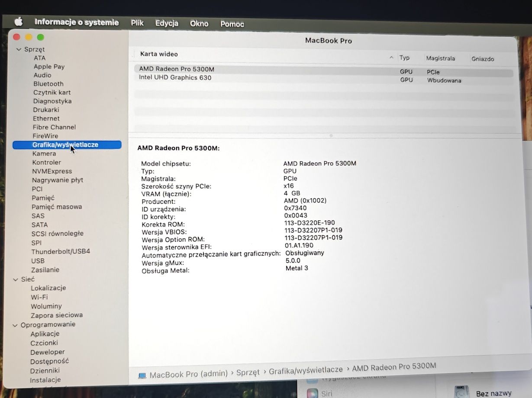Select Kontroler in the sidebar
Screen dimensions: 532x398
tap(47, 163)
